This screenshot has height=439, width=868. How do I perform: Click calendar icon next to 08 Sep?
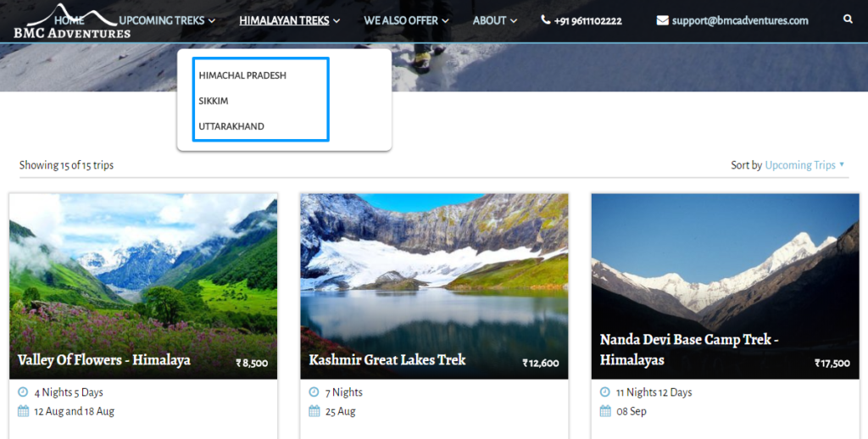coord(604,411)
